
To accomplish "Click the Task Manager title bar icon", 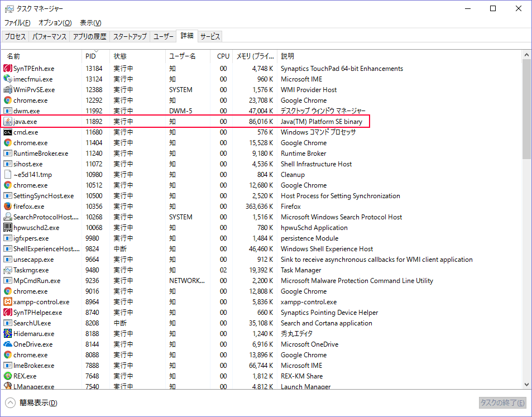I will tap(9, 9).
